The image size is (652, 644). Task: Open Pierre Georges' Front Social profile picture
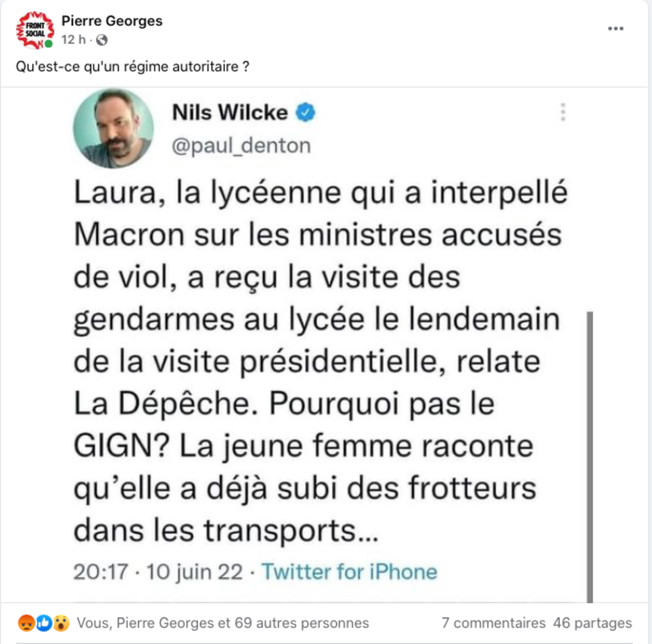tap(35, 30)
